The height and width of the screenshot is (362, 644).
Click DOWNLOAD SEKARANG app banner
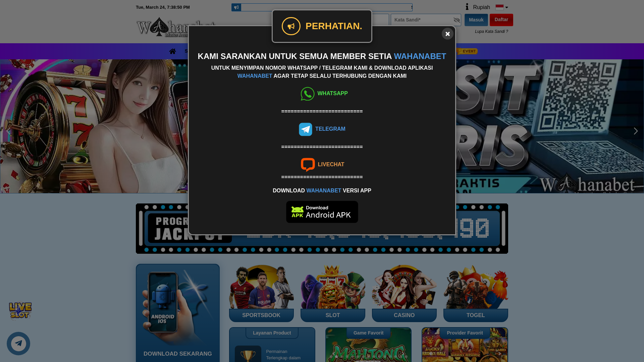(x=178, y=313)
